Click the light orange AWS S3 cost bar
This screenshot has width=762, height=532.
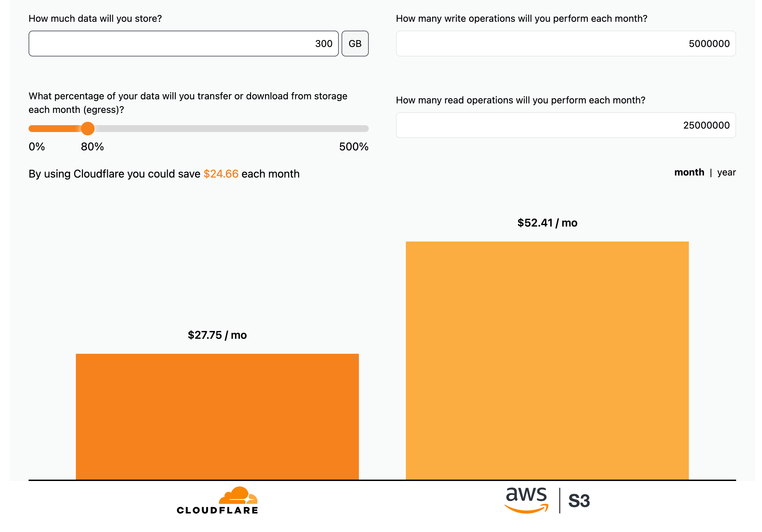[x=547, y=361]
